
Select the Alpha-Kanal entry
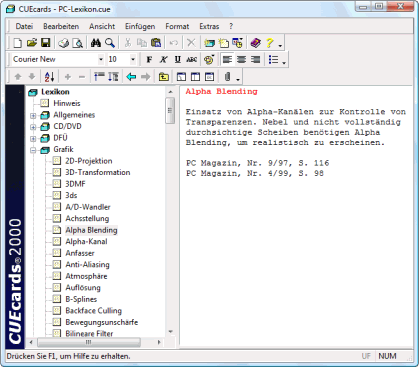(x=86, y=242)
